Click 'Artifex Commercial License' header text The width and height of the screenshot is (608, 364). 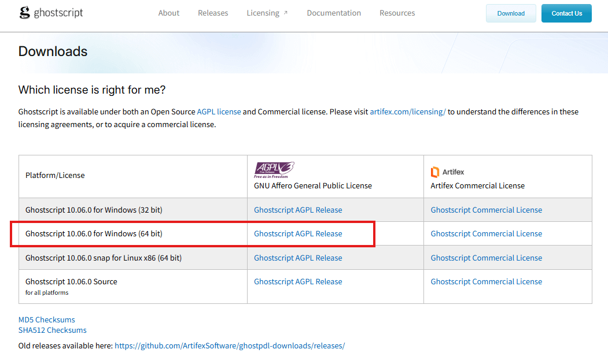pyautogui.click(x=477, y=186)
